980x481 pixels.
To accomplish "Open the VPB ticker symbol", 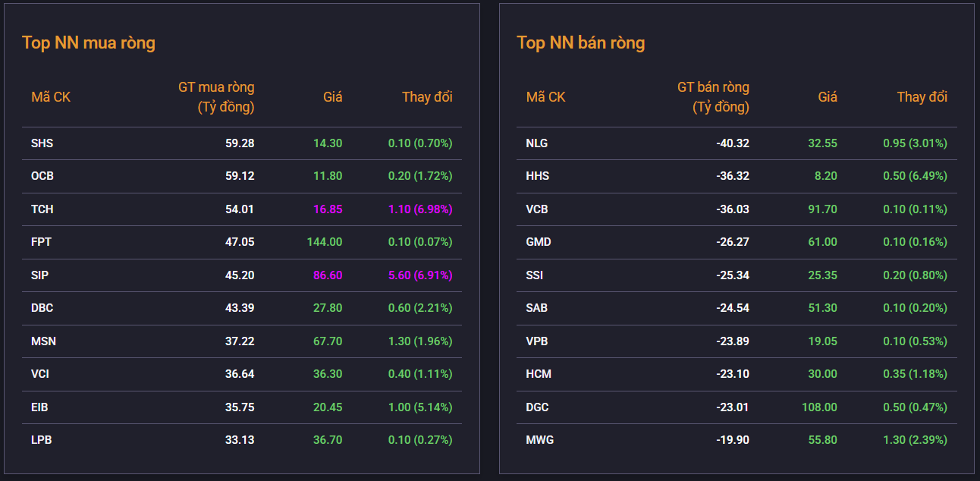I will 537,341.
